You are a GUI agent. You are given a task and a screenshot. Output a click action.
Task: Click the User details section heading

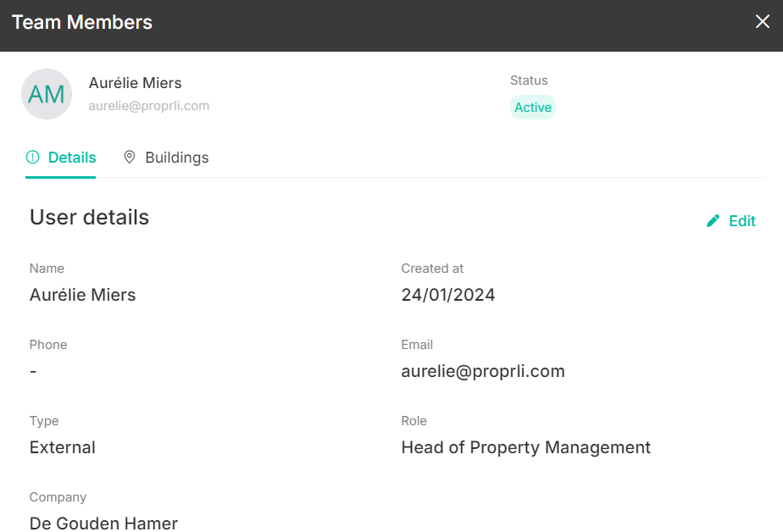click(89, 217)
